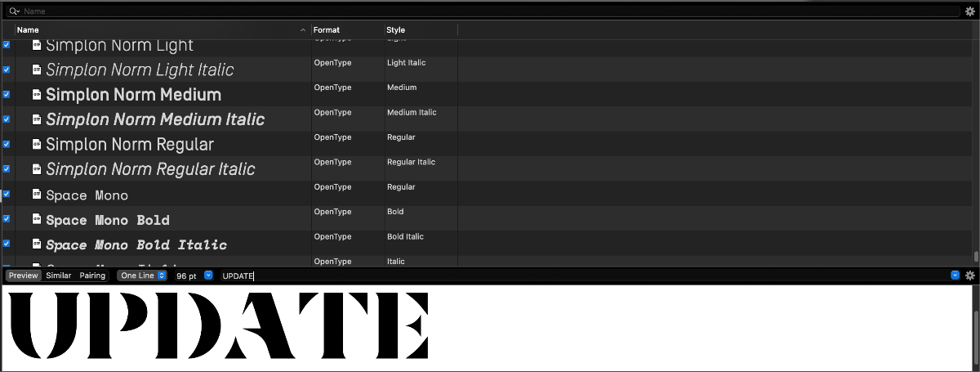Click the Simplon Norm Light Italic file icon
This screenshot has height=372, width=980.
pos(36,69)
